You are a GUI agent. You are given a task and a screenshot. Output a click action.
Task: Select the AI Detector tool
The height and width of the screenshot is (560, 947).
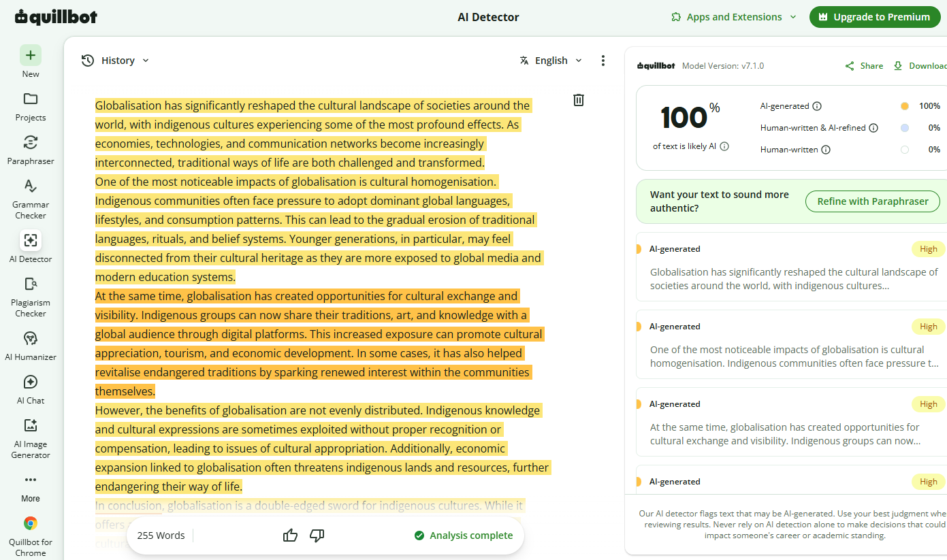(31, 247)
